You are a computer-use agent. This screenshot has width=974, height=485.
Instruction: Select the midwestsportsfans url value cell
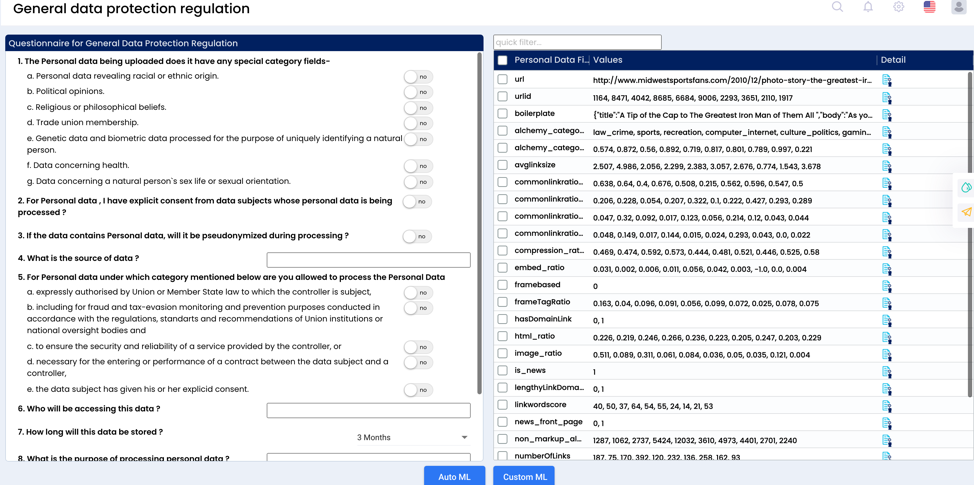[x=733, y=80]
